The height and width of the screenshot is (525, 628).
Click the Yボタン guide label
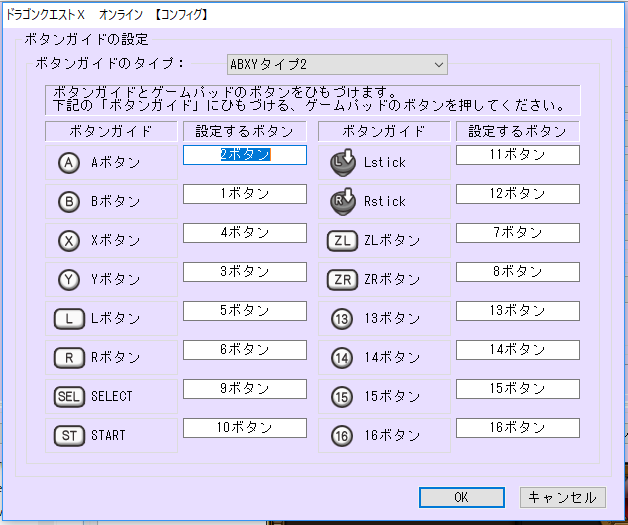tap(115, 280)
